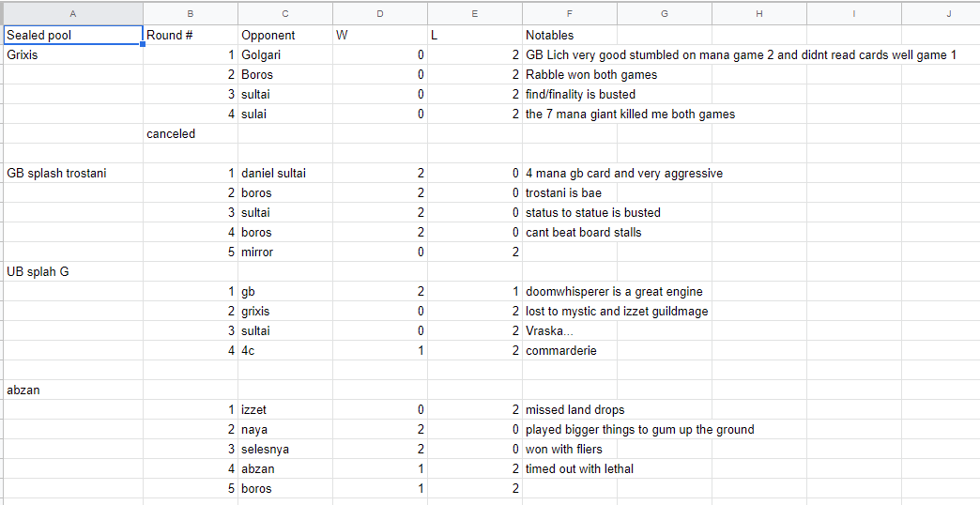Click column D header

tap(380, 14)
